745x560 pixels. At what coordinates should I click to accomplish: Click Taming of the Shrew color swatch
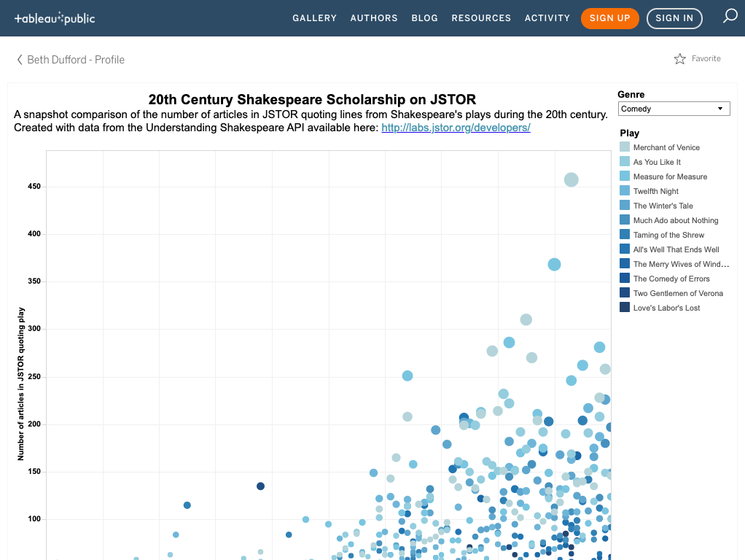pyautogui.click(x=625, y=234)
